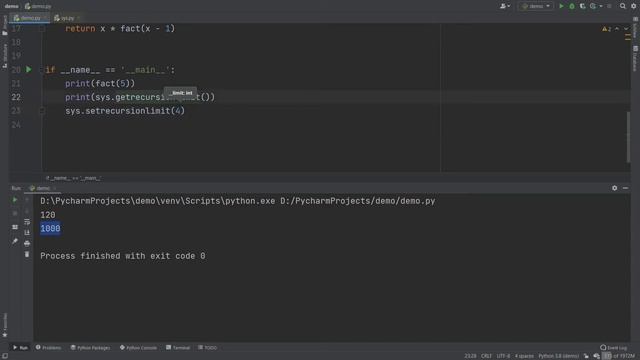The height and width of the screenshot is (360, 640).
Task: Click the if __name__ == '__main__' breadcrumb
Action: [73, 178]
